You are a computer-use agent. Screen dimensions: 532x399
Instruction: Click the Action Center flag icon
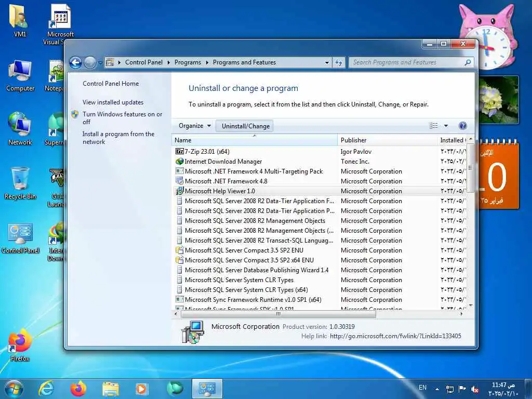point(462,389)
